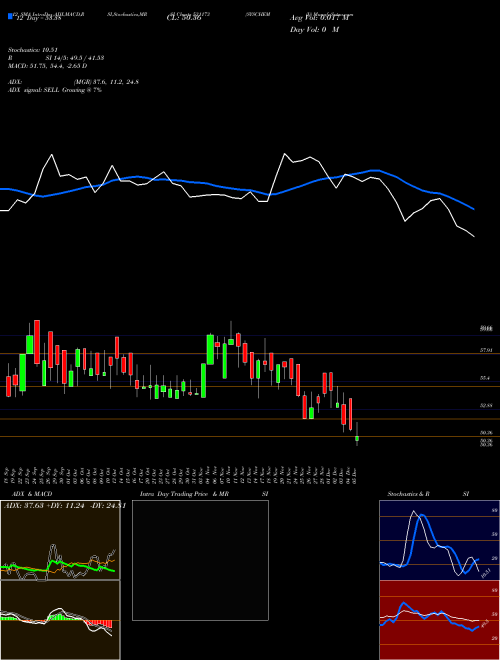Select the "Stochastics: 10.51" readout
Image resolution: width=500 pixels, height=660 pixels.
(32, 50)
